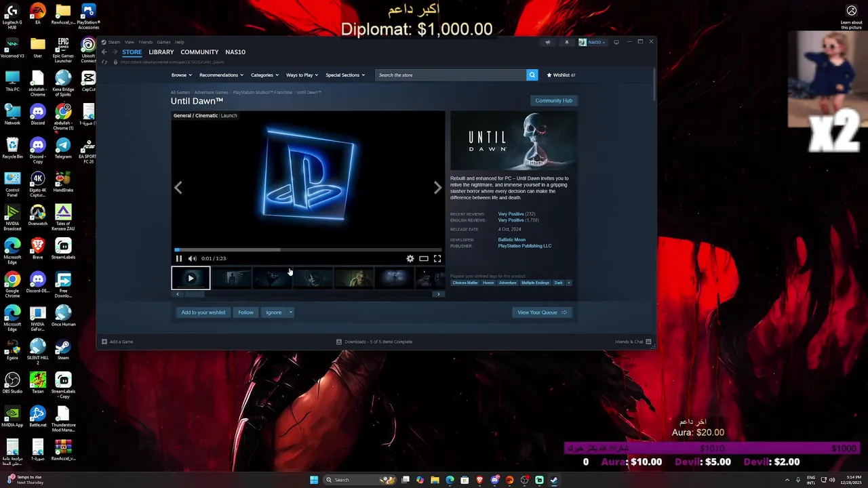The width and height of the screenshot is (868, 488).
Task: Click the Windows Start button
Action: (314, 480)
